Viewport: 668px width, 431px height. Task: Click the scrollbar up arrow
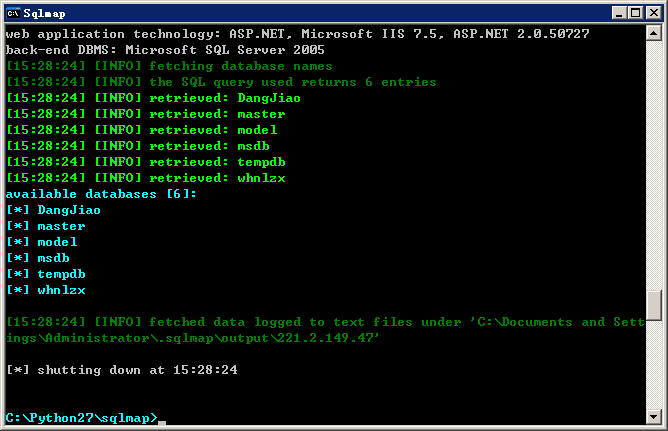pyautogui.click(x=654, y=33)
